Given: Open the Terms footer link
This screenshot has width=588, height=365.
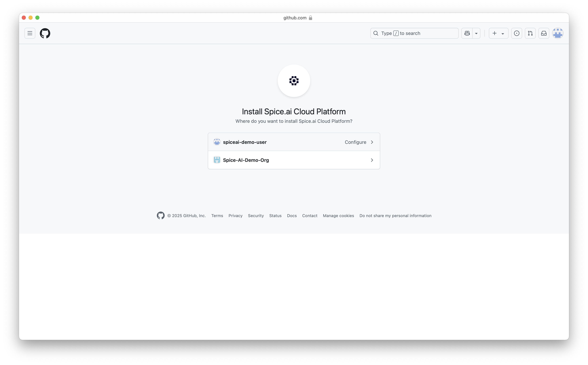Looking at the screenshot, I should click(x=217, y=216).
